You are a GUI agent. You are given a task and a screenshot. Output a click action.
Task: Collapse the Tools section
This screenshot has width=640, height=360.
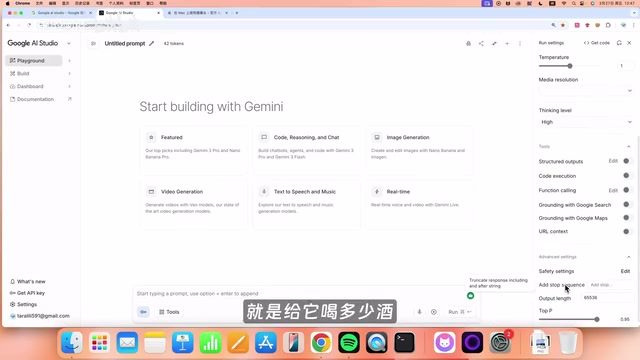(629, 146)
